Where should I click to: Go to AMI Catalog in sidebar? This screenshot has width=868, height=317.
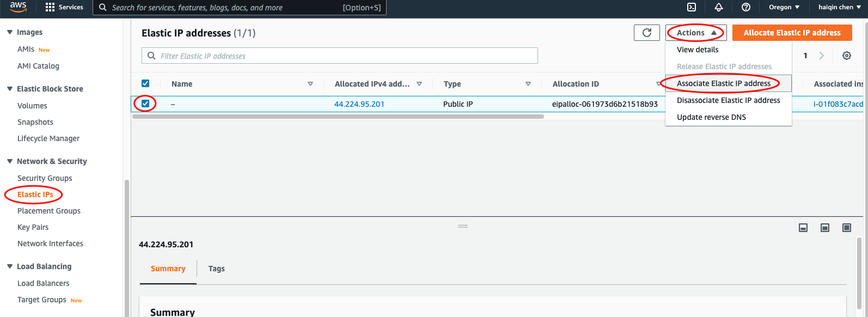[38, 66]
